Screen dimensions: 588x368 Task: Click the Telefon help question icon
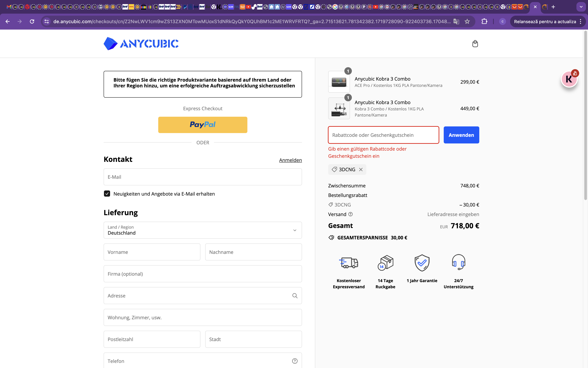(295, 361)
